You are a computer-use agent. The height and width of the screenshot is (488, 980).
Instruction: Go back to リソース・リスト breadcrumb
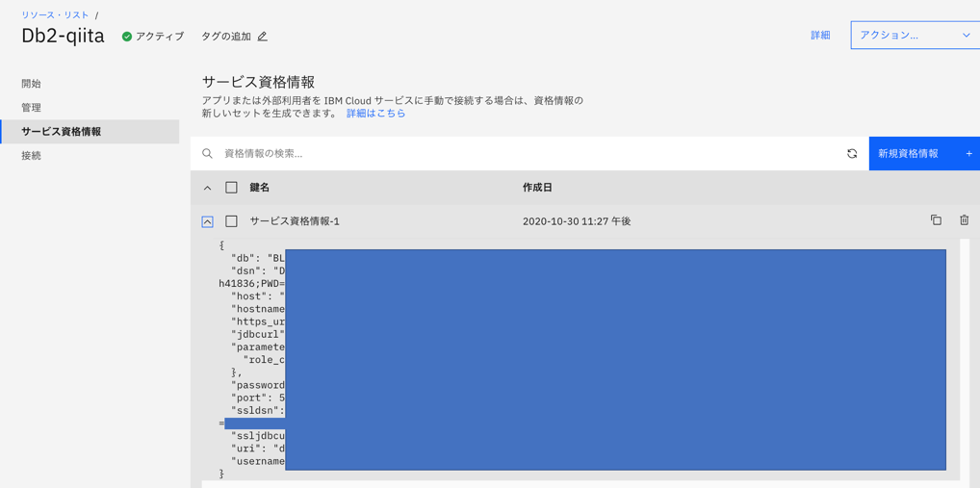coord(55,14)
